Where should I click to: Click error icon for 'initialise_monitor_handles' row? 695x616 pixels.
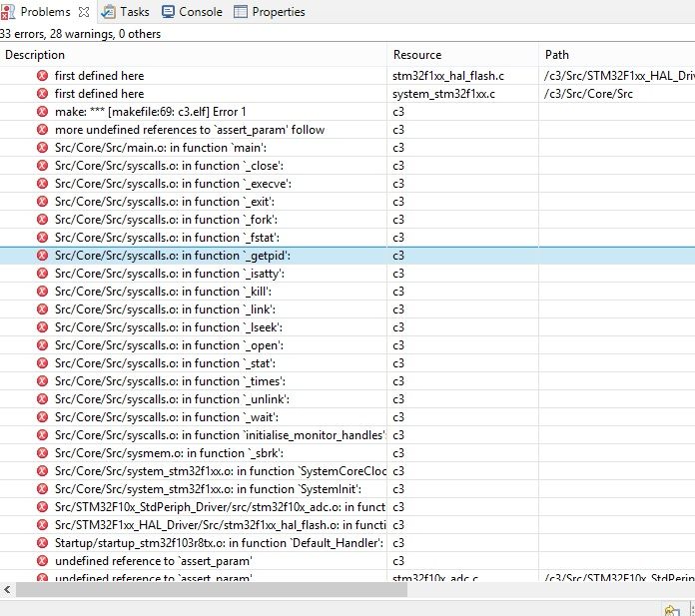coord(42,435)
